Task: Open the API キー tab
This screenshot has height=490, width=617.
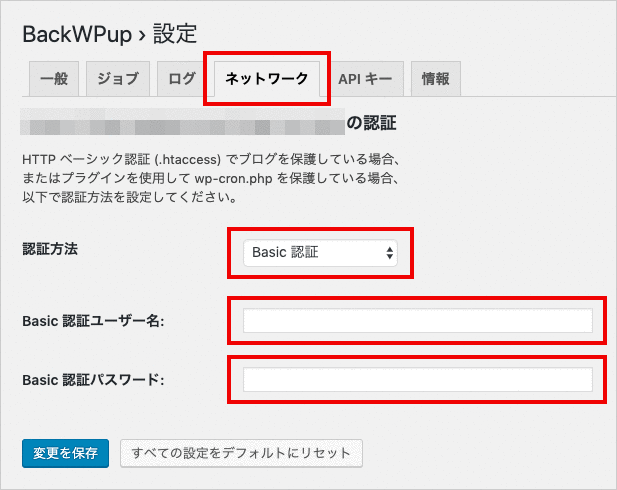Action: click(x=365, y=79)
